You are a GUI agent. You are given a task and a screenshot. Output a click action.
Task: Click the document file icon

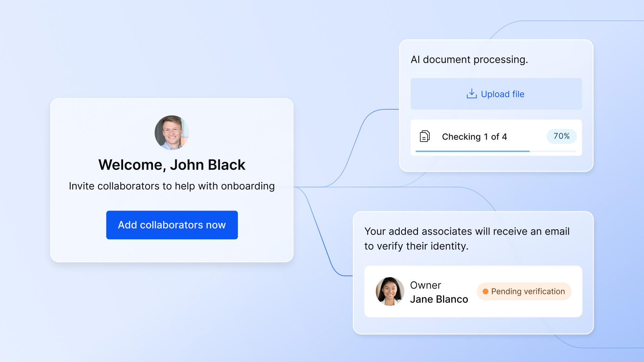425,136
